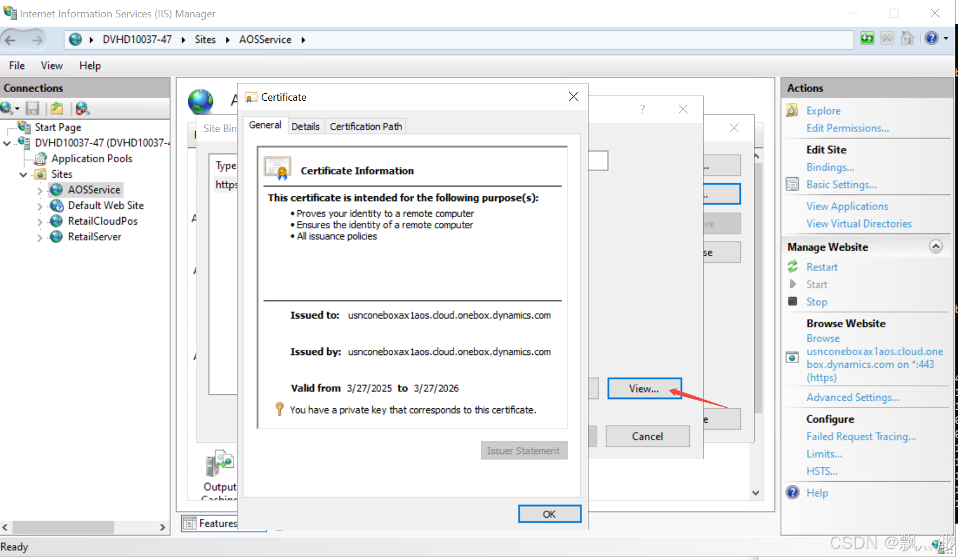Screen dimensions: 958x560
Task: Click scroll down arrow in features pane
Action: pyautogui.click(x=756, y=493)
